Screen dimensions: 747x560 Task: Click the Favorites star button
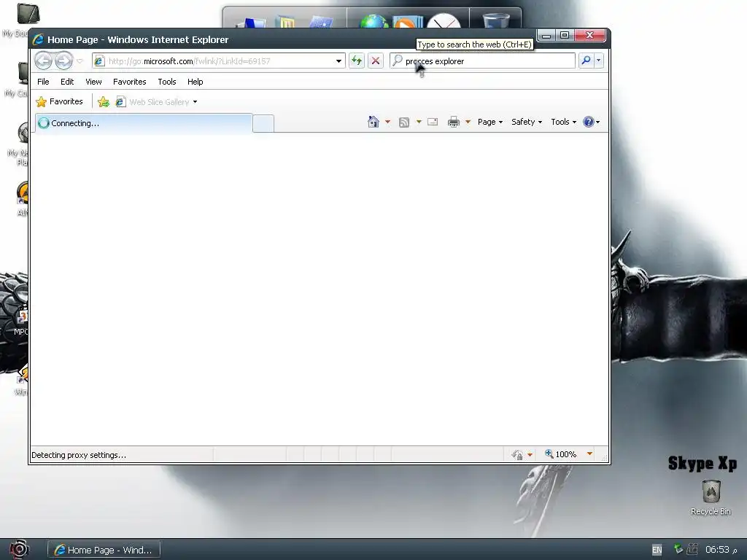pos(60,101)
